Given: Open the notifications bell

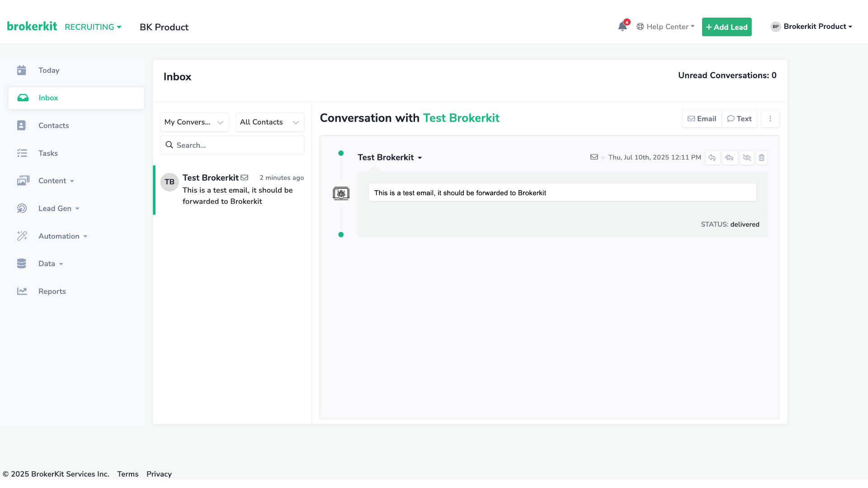Looking at the screenshot, I should pyautogui.click(x=623, y=26).
